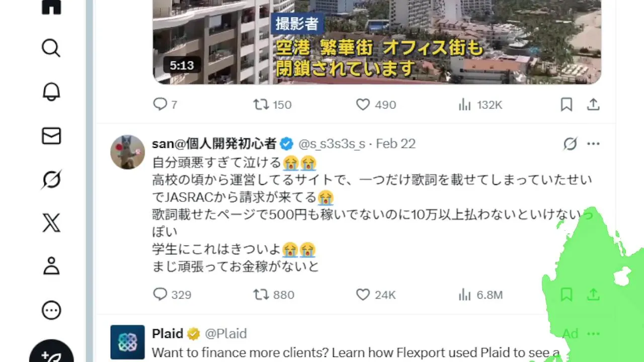The image size is (644, 362).
Task: View analytics of 6.8M views post
Action: tap(480, 295)
